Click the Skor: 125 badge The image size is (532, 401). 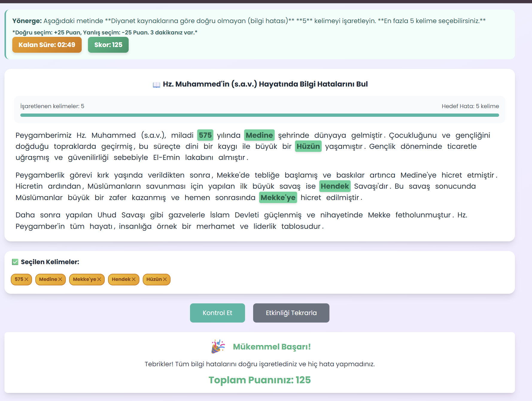pyautogui.click(x=108, y=45)
